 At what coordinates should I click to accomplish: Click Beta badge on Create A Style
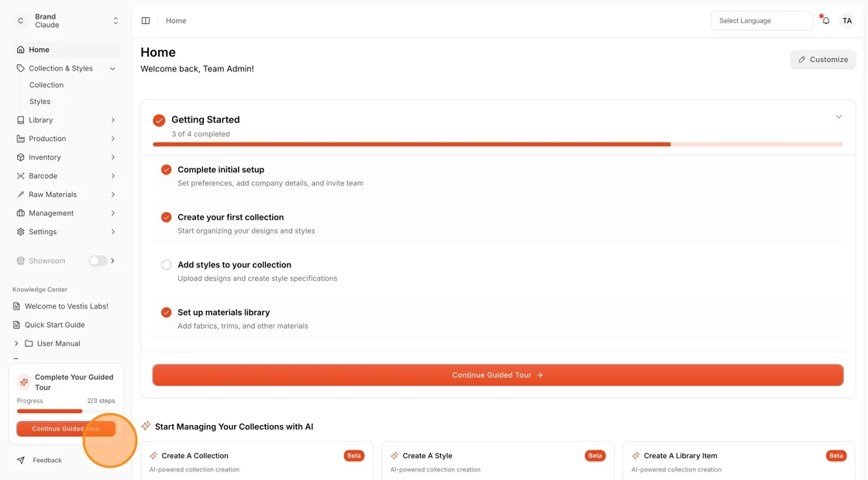pyautogui.click(x=595, y=456)
